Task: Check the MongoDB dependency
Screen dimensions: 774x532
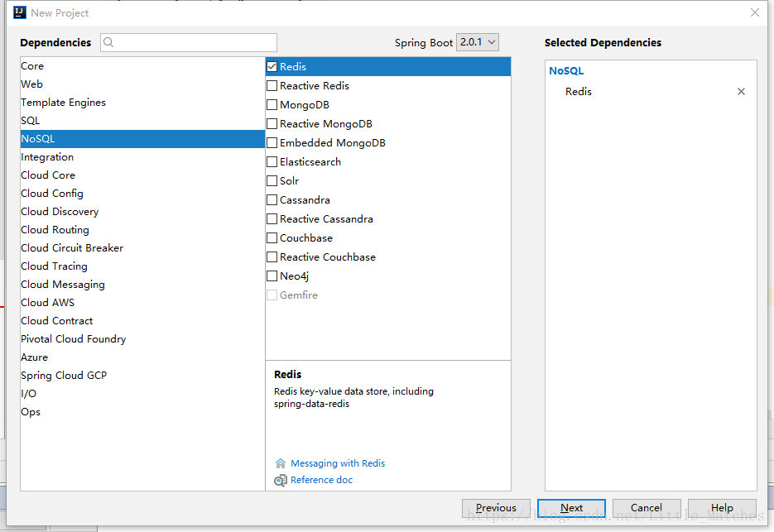Action: [x=272, y=104]
